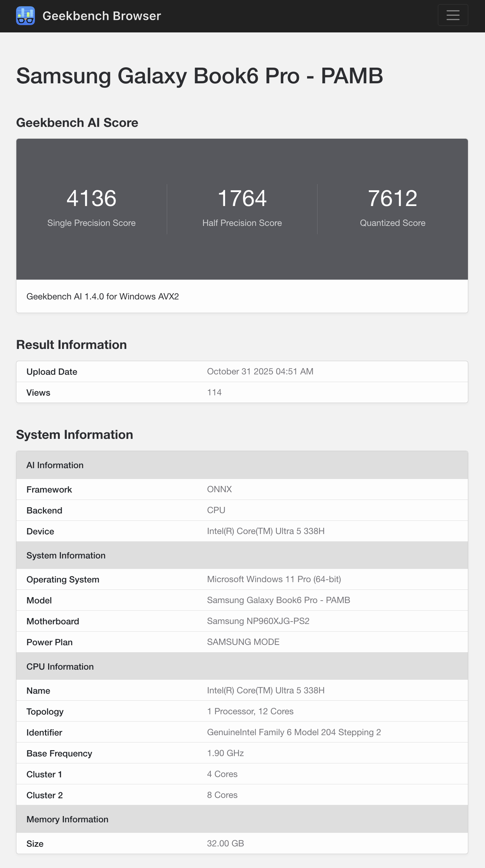Click the Views count 114

pos(214,393)
